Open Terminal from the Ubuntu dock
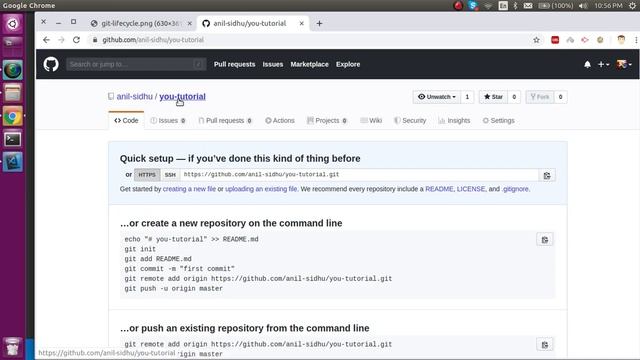 13,140
